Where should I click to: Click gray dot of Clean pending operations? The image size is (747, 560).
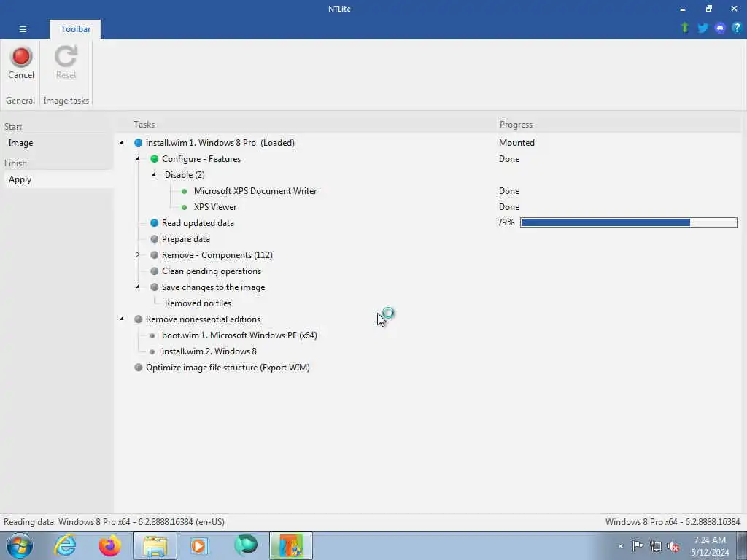point(155,271)
